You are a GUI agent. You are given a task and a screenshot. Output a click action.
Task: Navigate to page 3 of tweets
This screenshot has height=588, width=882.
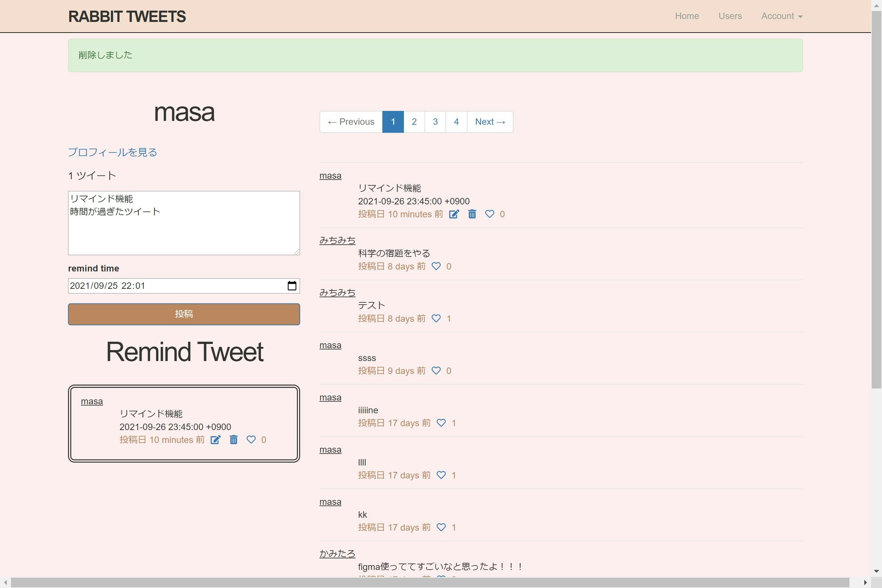435,122
